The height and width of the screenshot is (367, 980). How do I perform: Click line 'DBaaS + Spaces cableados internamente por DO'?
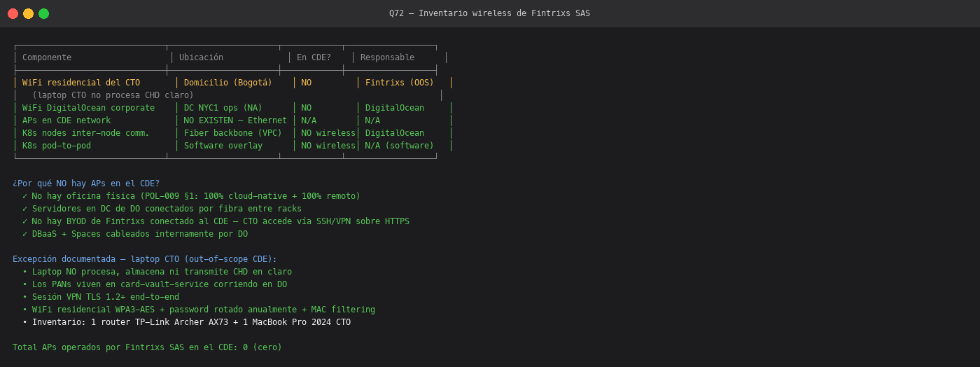click(135, 234)
